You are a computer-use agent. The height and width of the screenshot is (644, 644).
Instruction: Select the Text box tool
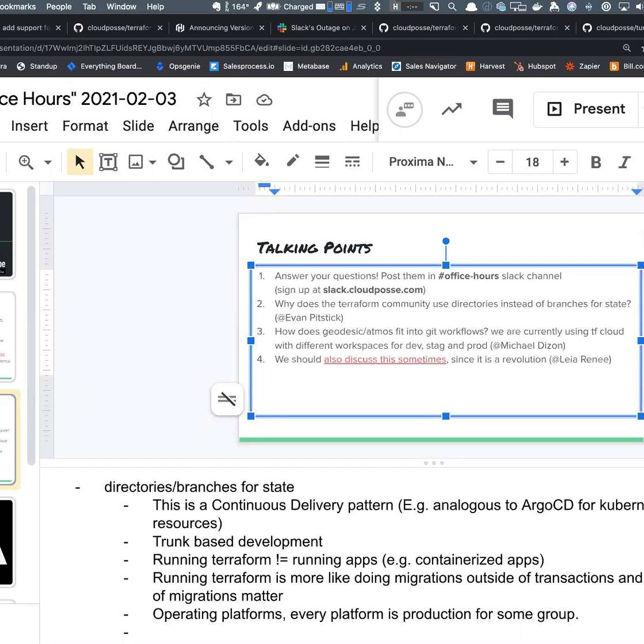108,162
